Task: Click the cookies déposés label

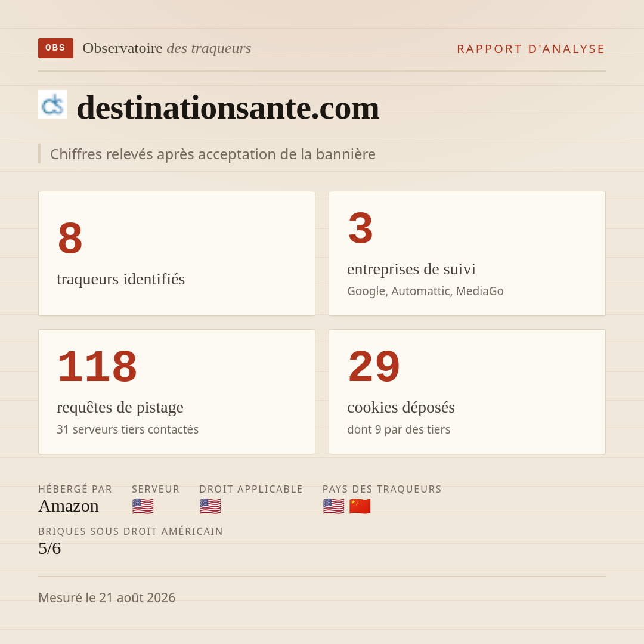Action: pos(401,407)
